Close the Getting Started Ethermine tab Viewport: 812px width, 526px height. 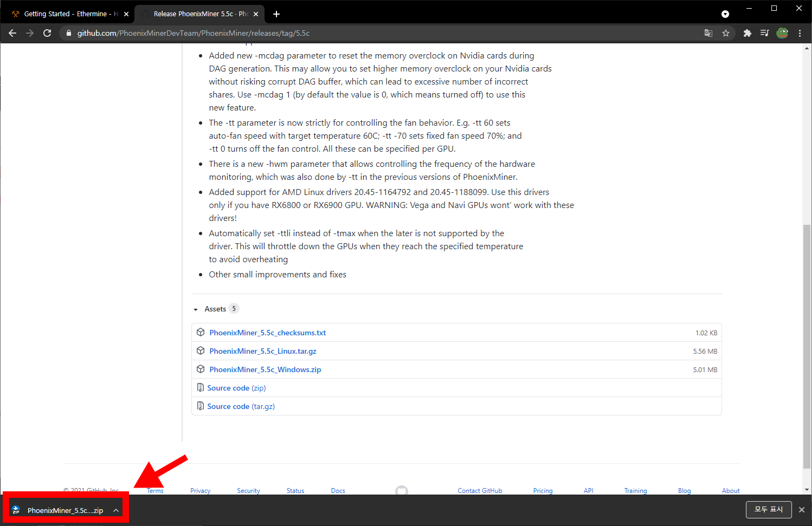pos(126,14)
